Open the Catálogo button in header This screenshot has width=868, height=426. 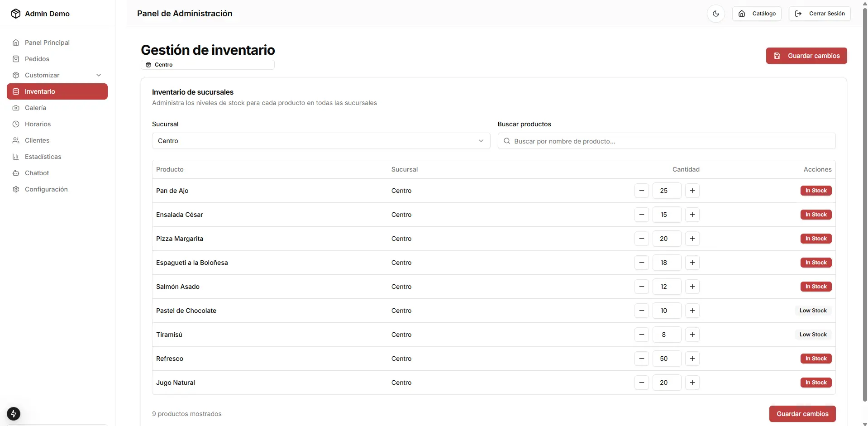(757, 14)
